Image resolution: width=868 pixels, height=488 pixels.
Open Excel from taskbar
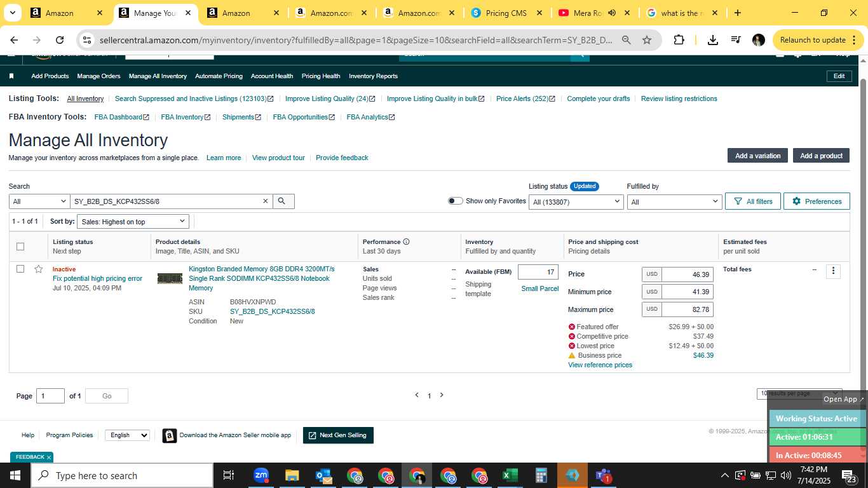coord(510,475)
